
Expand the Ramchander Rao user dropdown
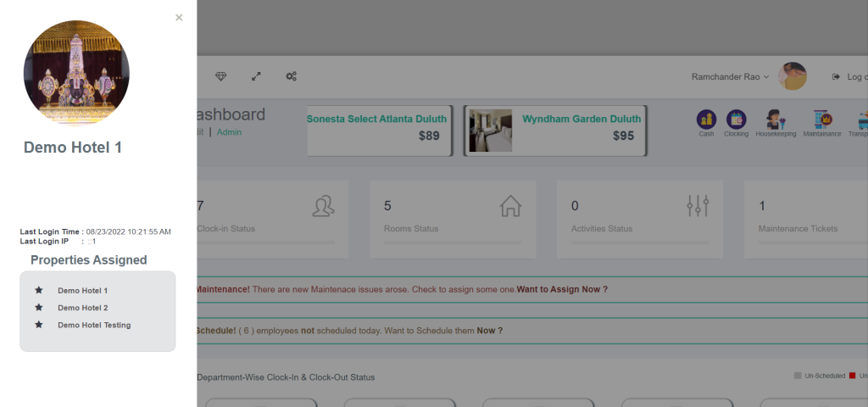730,76
